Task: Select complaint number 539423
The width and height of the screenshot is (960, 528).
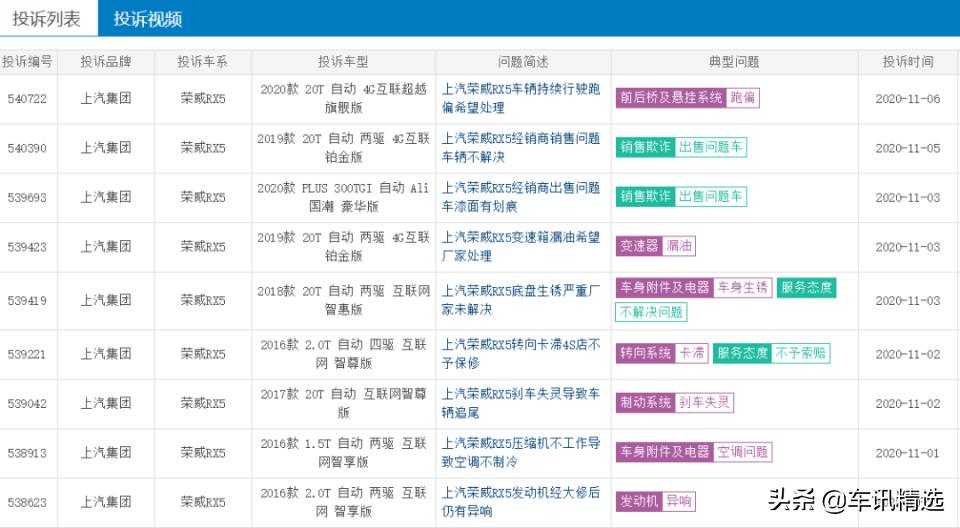Action: point(27,247)
